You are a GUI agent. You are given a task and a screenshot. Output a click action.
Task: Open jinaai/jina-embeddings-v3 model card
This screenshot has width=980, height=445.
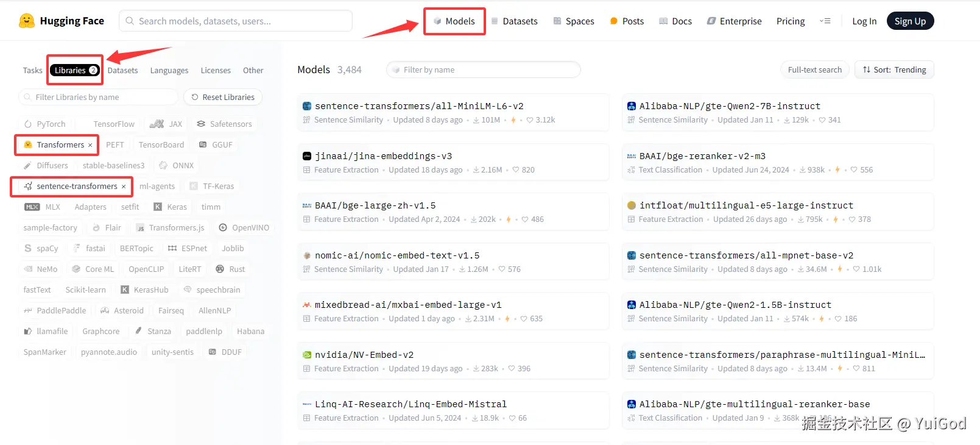(453, 163)
